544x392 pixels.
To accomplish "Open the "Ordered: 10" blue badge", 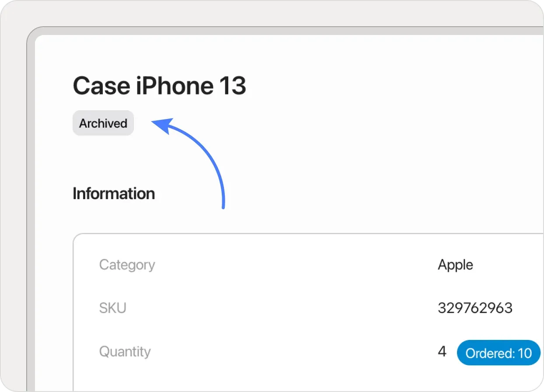I will [x=499, y=353].
